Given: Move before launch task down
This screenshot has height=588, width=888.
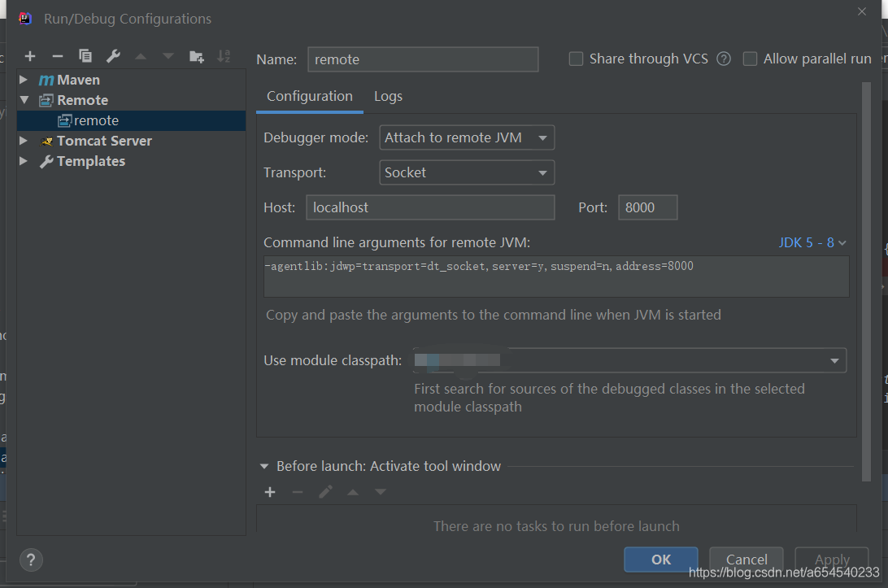Looking at the screenshot, I should coord(380,492).
